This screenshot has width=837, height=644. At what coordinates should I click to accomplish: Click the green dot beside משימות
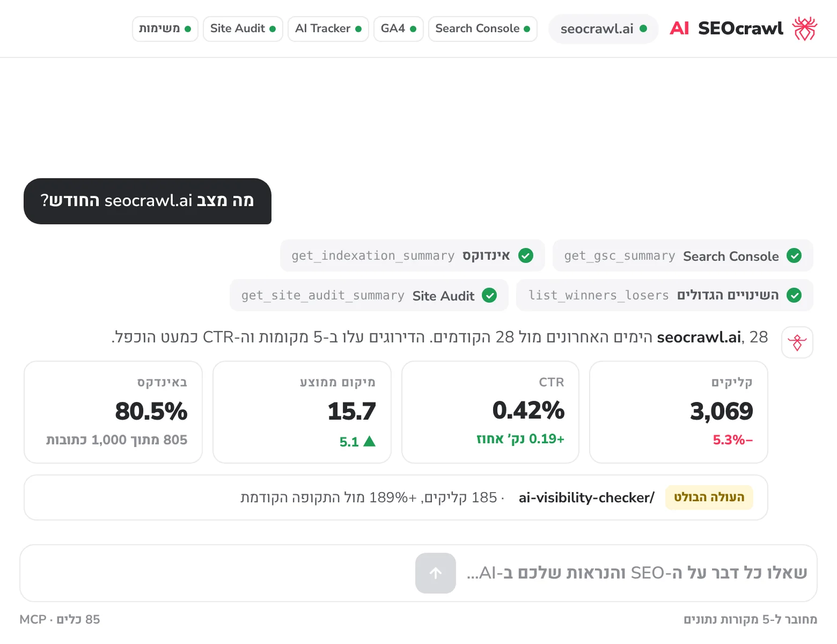188,29
